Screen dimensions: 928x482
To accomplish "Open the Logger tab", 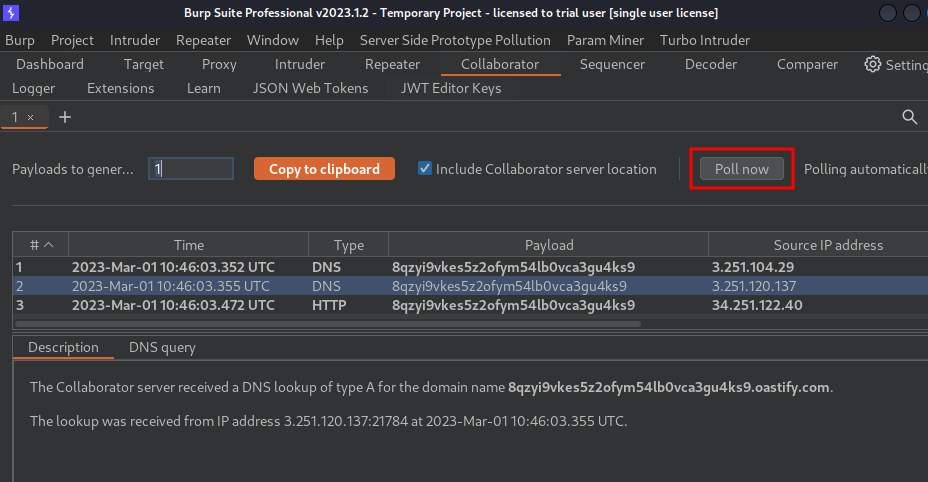I will (34, 88).
